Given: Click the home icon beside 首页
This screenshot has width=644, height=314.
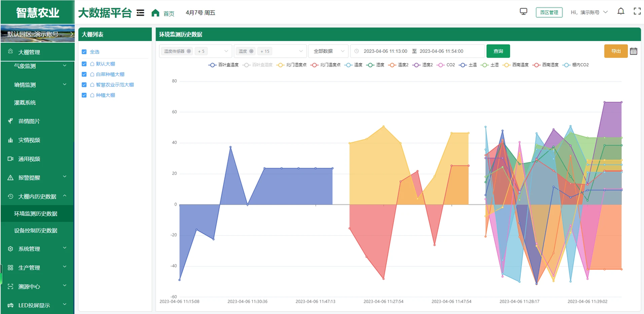Looking at the screenshot, I should [155, 13].
